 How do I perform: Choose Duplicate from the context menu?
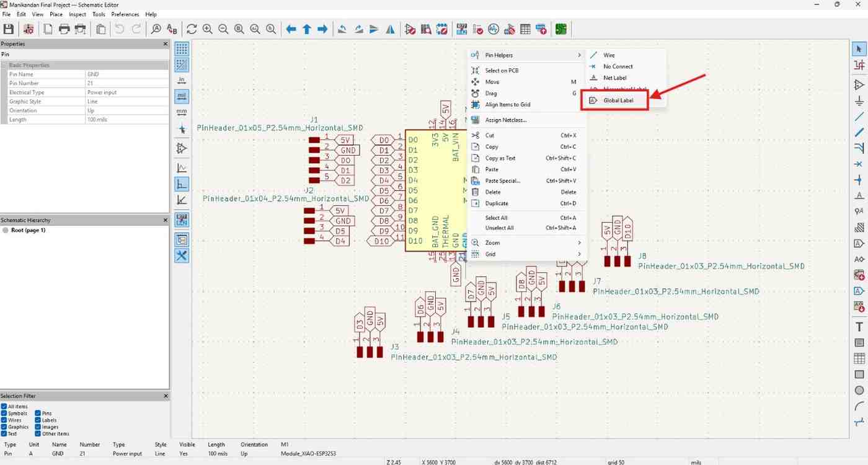(526, 203)
